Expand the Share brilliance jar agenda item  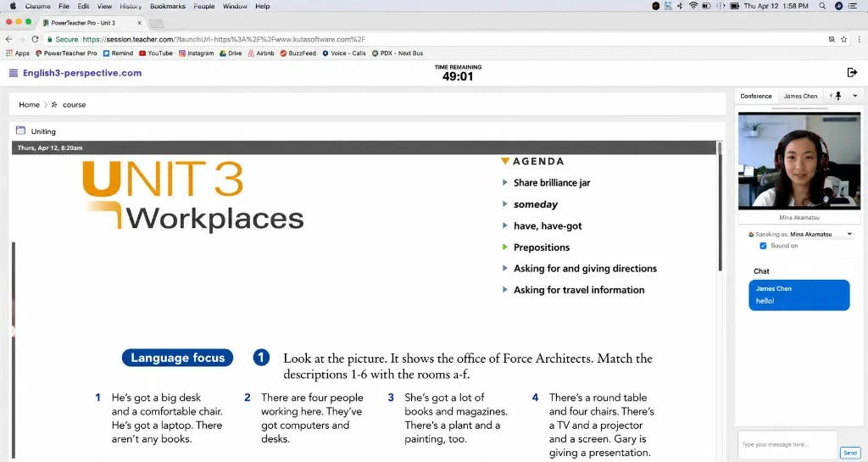pos(504,182)
